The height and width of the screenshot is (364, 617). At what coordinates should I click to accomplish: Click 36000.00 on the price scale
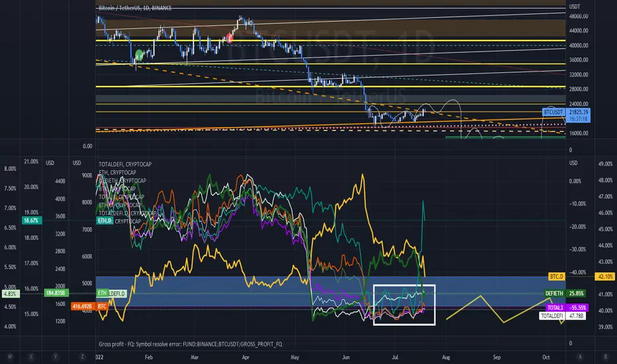coord(579,60)
